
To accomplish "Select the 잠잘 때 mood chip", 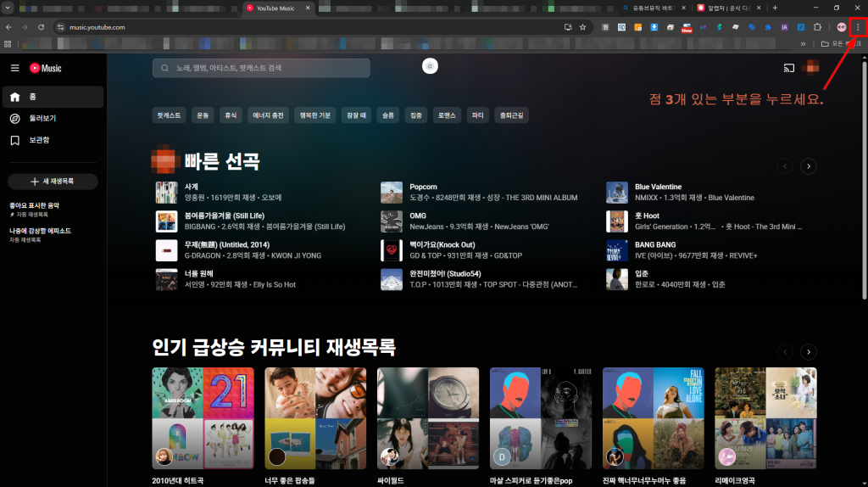I will 356,115.
